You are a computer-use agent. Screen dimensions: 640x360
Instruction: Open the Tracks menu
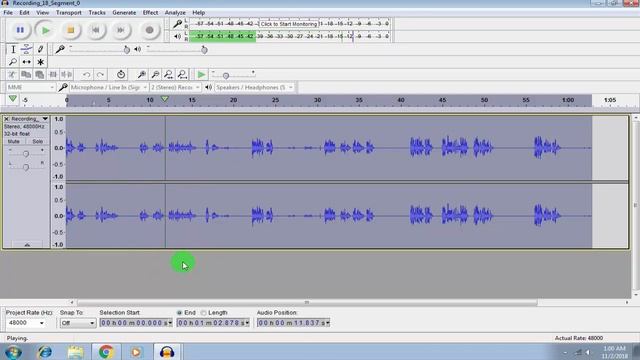pos(97,13)
